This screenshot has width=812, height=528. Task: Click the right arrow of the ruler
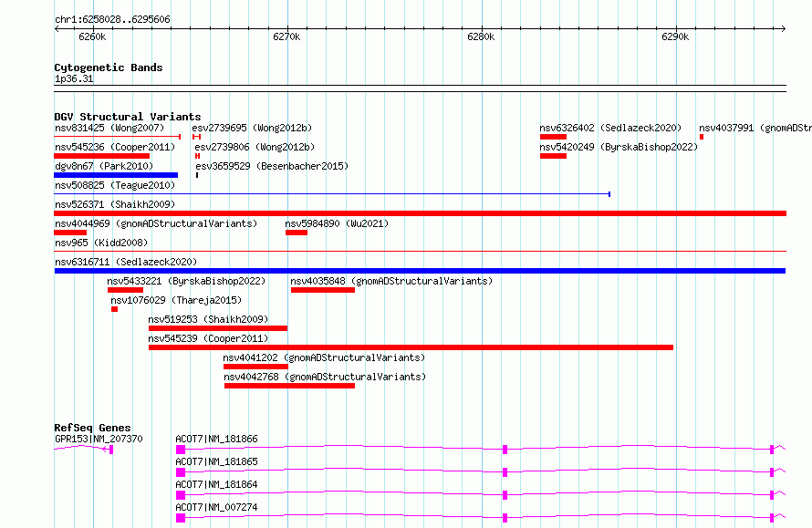(x=783, y=28)
